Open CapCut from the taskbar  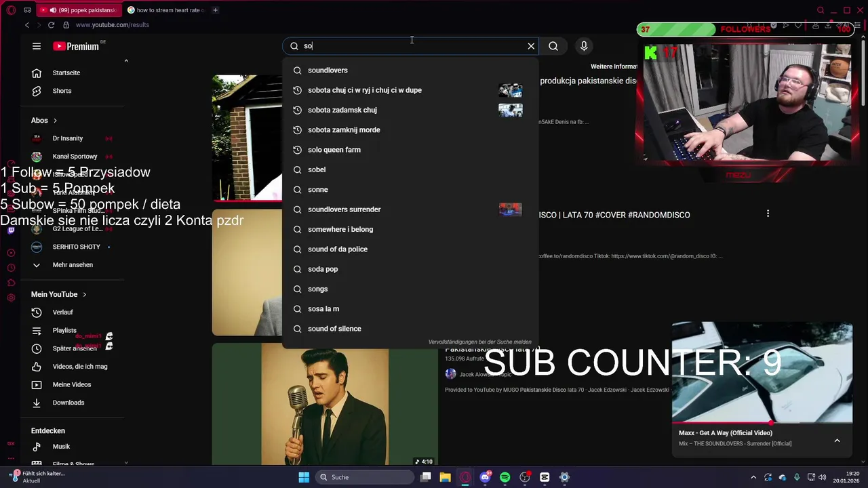click(545, 477)
